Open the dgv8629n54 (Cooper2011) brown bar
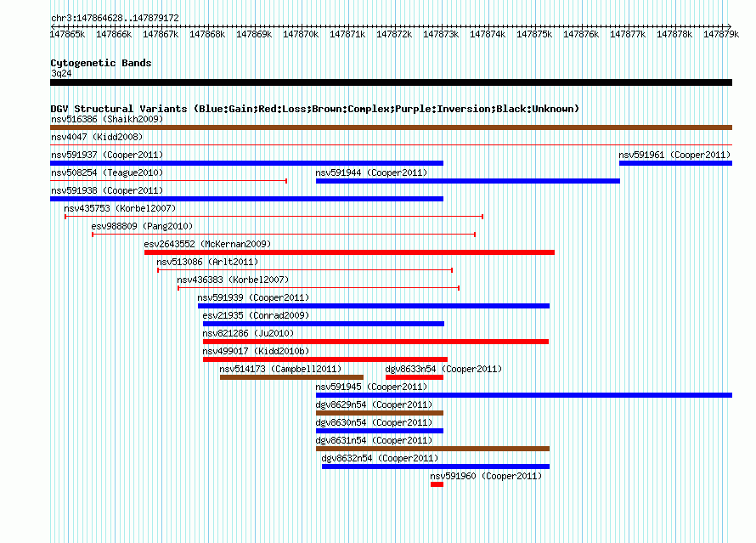The width and height of the screenshot is (756, 543). pos(380,413)
